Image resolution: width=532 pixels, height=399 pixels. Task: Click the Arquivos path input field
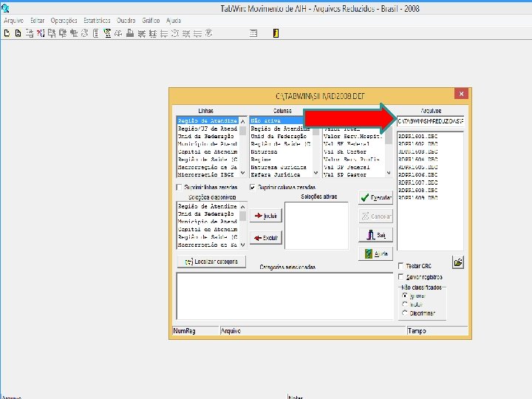point(430,121)
